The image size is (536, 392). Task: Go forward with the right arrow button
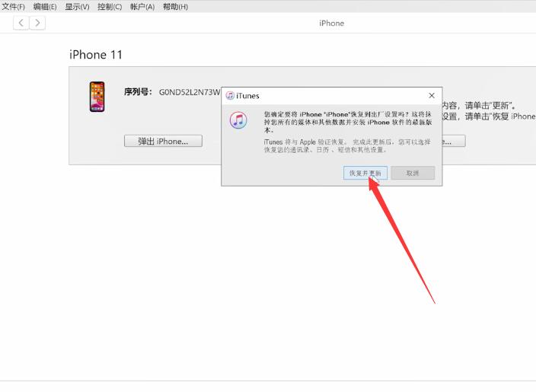pyautogui.click(x=37, y=23)
